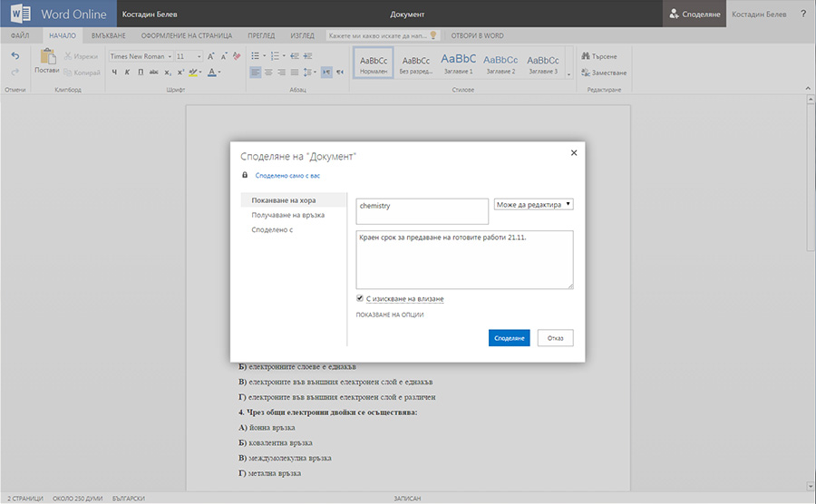Image resolution: width=816 pixels, height=504 pixels.
Task: Set left-to-right text direction icon
Action: (x=326, y=73)
